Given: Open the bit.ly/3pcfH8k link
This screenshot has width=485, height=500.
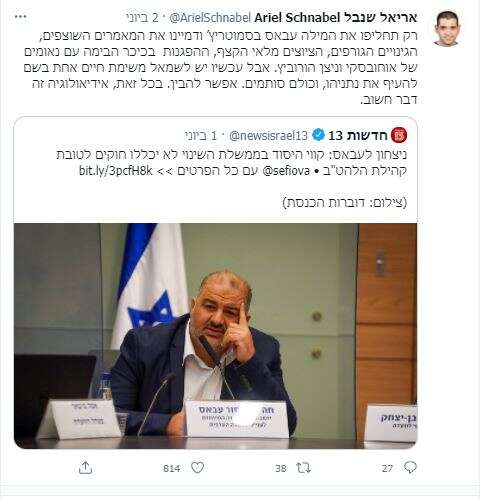Looking at the screenshot, I should 116,171.
